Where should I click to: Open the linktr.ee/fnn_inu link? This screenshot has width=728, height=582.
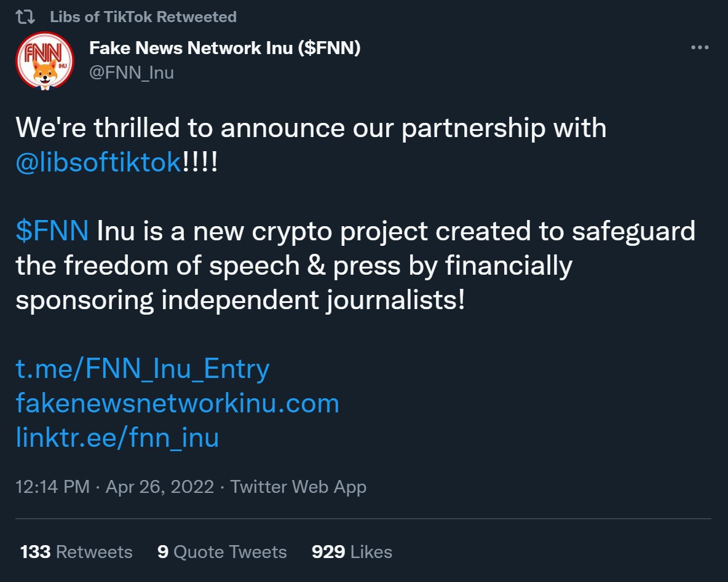point(117,438)
